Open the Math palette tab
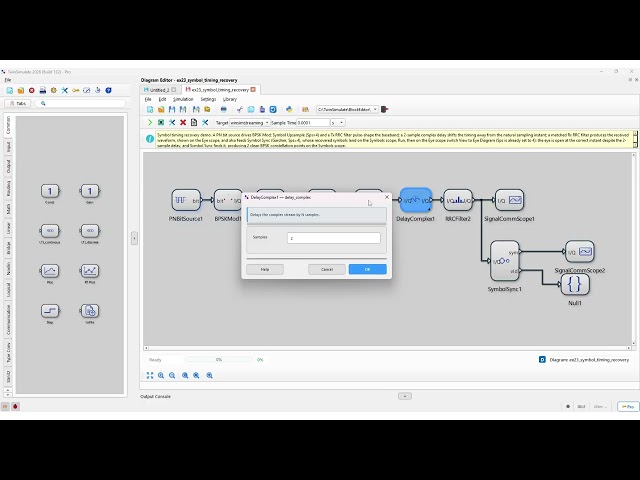Screen dimensions: 640x480 8,209
